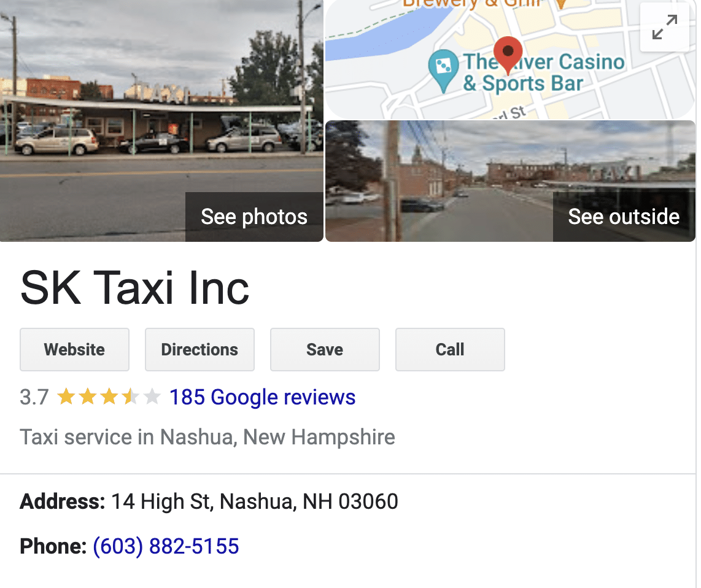The image size is (701, 588).
Task: Dial the phone number (603) 882-5155
Action: (x=166, y=546)
